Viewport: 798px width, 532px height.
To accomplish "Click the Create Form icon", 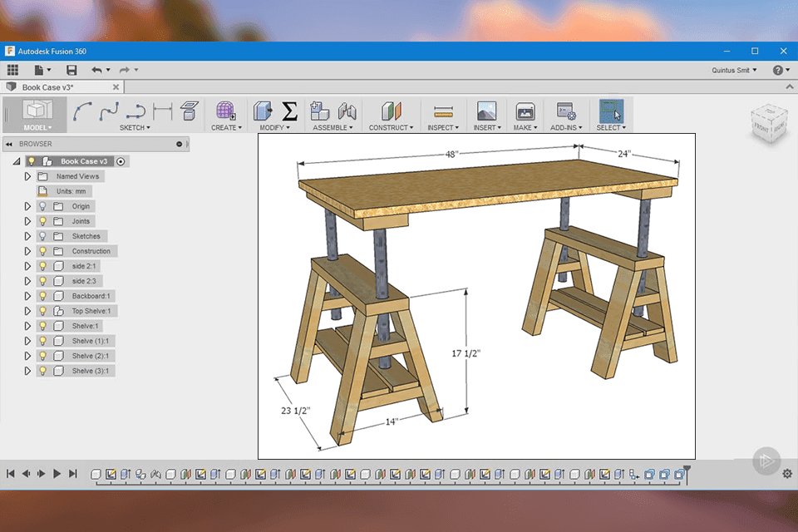I will tap(225, 111).
